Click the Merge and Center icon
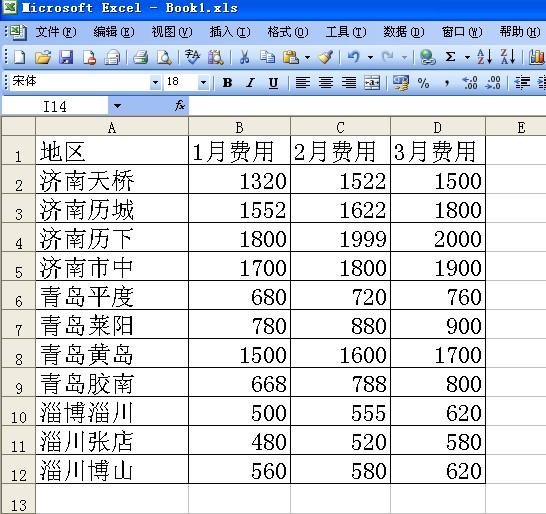This screenshot has width=546, height=514. pos(372,83)
